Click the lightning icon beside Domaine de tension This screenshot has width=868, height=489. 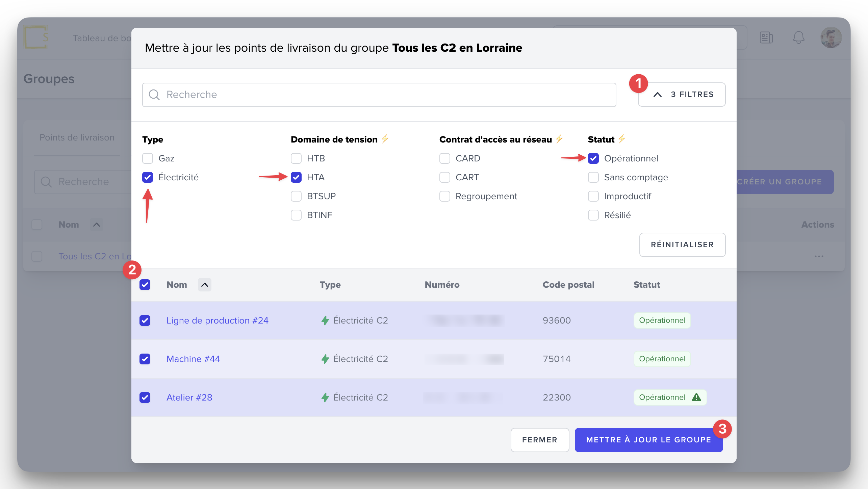(385, 139)
